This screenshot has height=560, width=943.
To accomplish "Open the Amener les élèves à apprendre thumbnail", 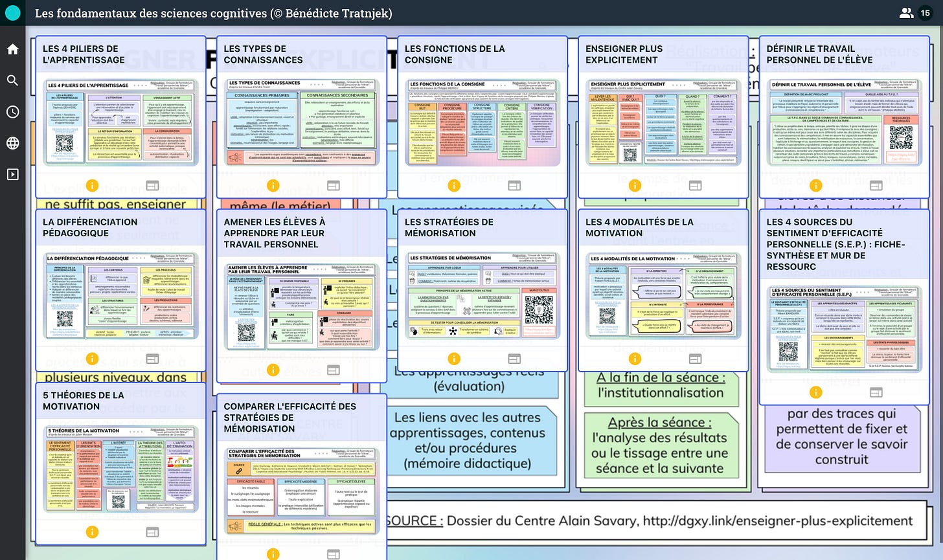I will 302,308.
